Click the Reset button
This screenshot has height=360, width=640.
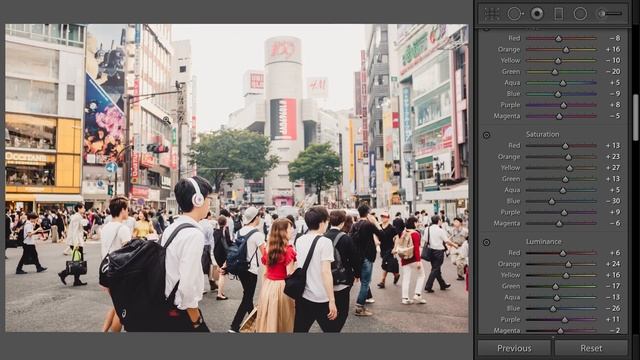591,348
